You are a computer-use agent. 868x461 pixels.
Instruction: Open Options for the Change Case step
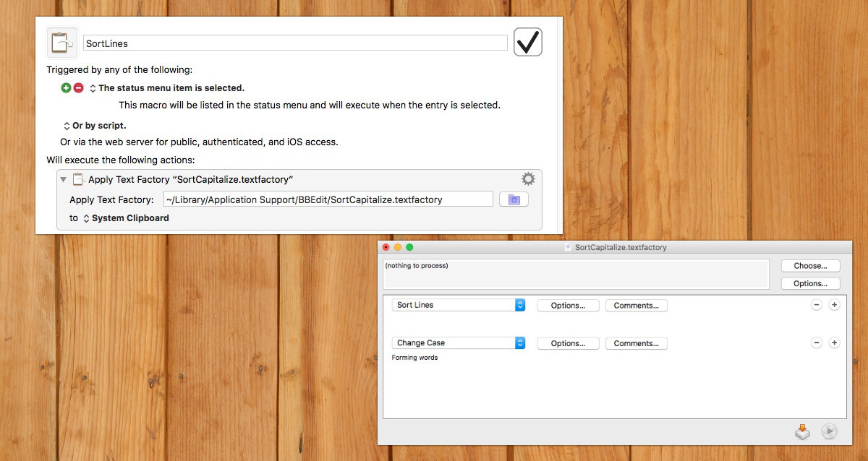tap(568, 343)
